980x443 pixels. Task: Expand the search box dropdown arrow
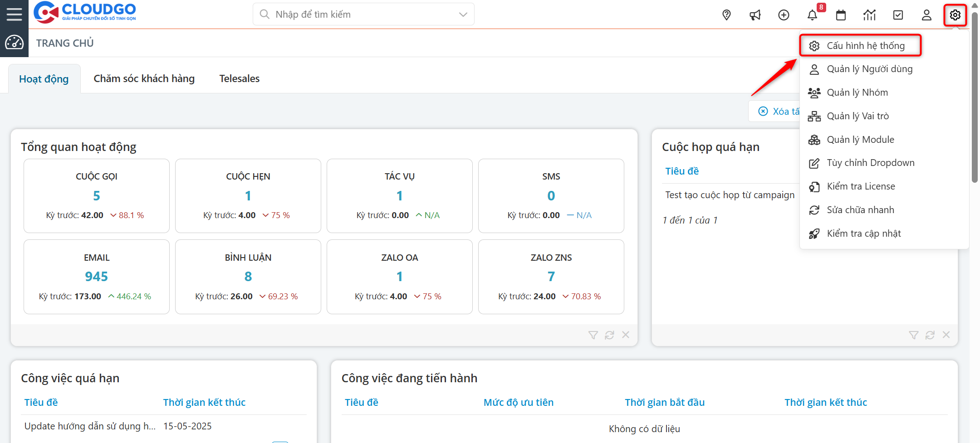(x=463, y=15)
